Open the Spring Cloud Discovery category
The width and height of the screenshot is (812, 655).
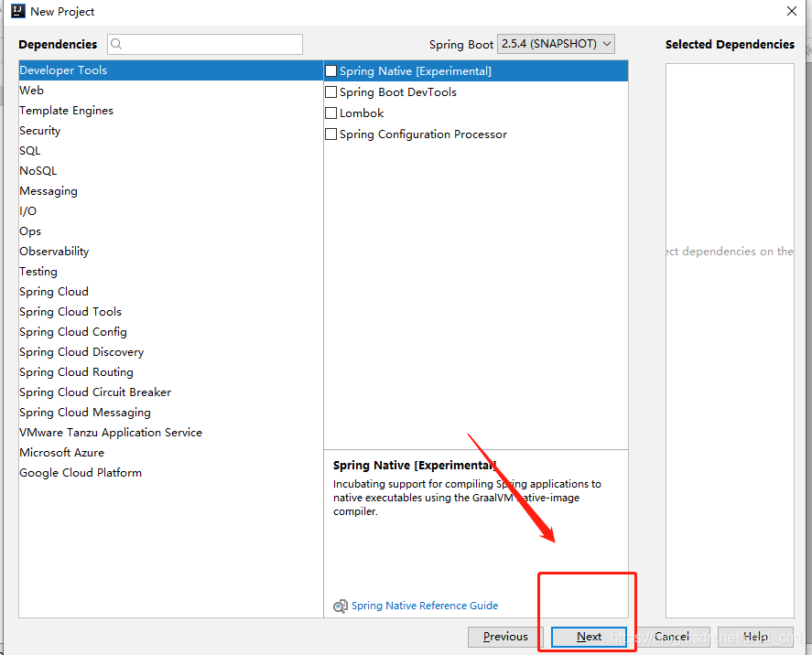(171, 352)
